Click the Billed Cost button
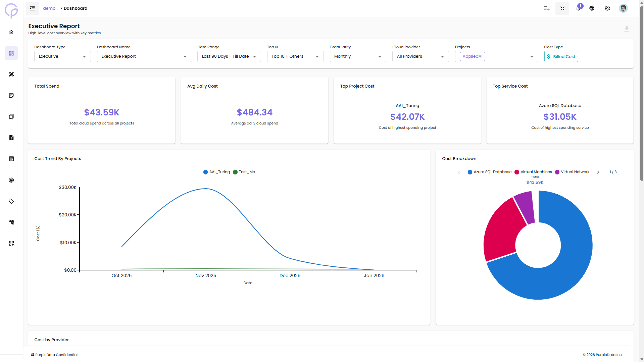Image resolution: width=644 pixels, height=362 pixels. pos(561,56)
